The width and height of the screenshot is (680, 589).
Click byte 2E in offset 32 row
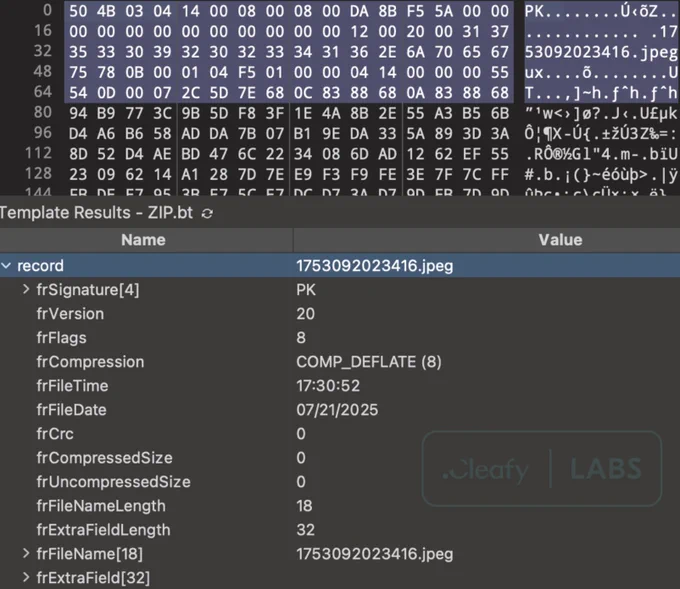point(387,52)
